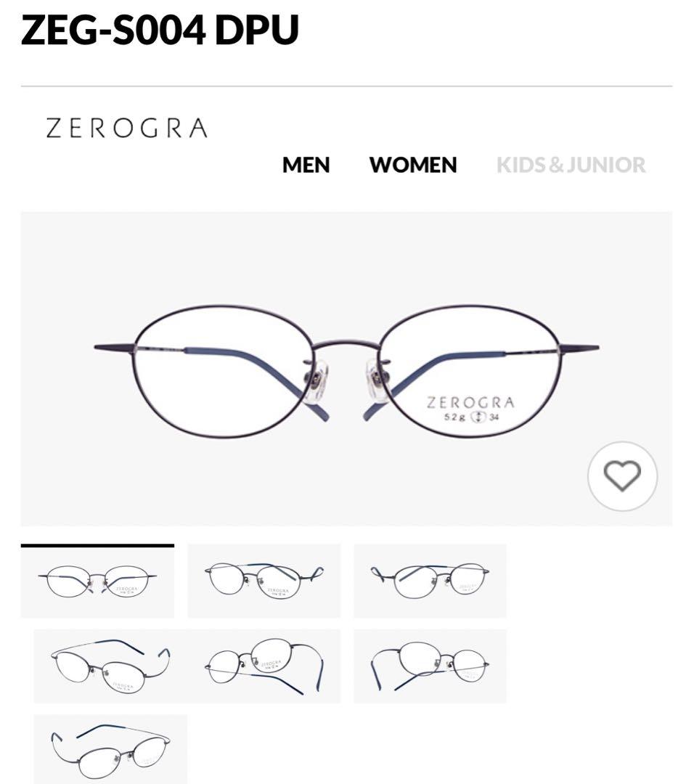Click the 5.2g weight mark on lens
Screen dimensions: 694x784
coord(454,417)
